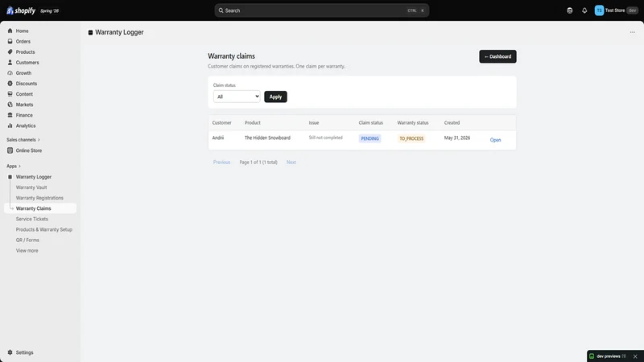Viewport: 644px width, 362px height.
Task: Click the Orders sidebar label
Action: (x=23, y=42)
